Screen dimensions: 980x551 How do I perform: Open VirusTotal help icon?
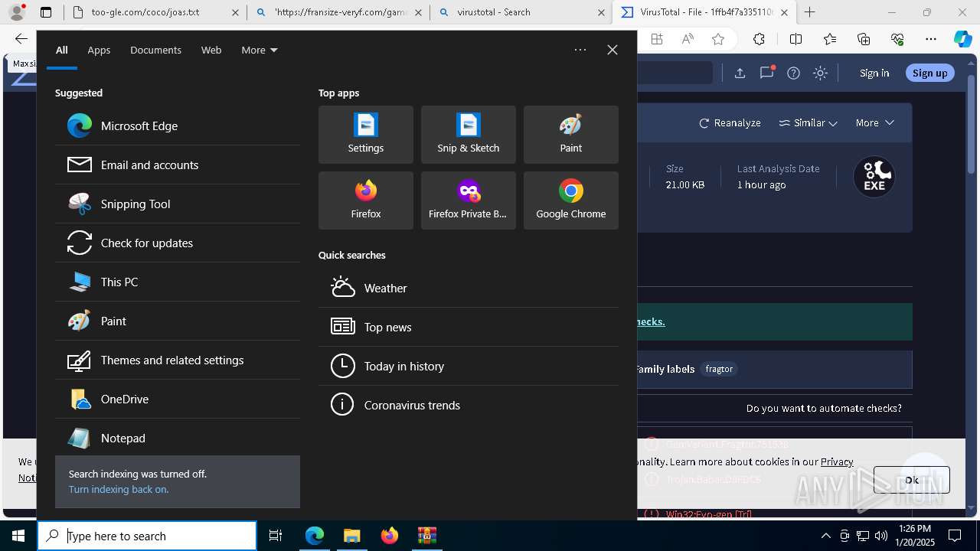[x=793, y=73]
